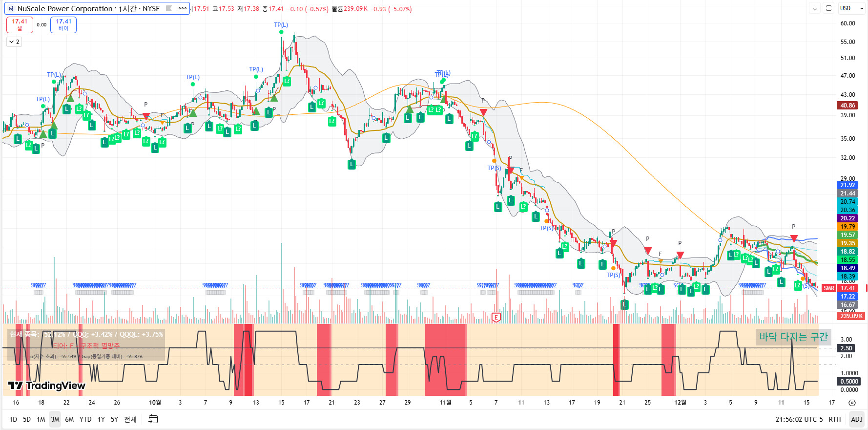Select the 1Y time range
Screen dimensions: 868x430
click(x=101, y=419)
